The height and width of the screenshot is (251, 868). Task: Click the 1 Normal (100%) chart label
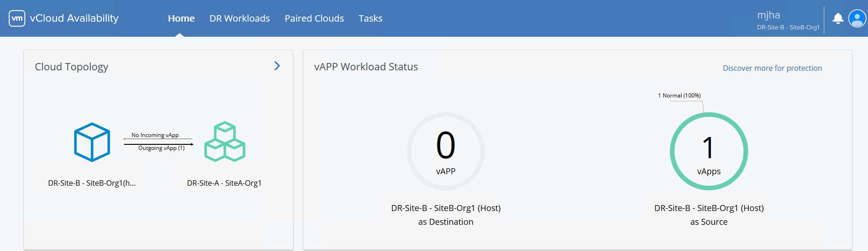pos(679,96)
